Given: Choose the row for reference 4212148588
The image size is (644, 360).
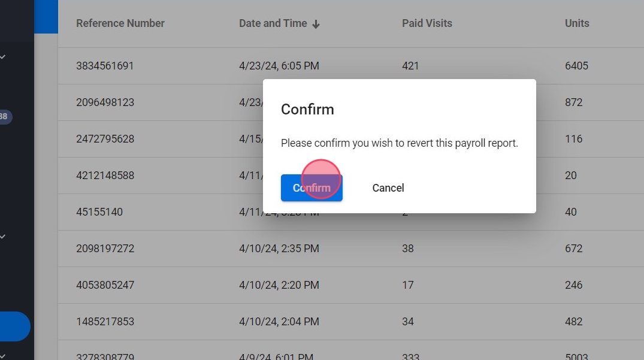Looking at the screenshot, I should coord(105,176).
